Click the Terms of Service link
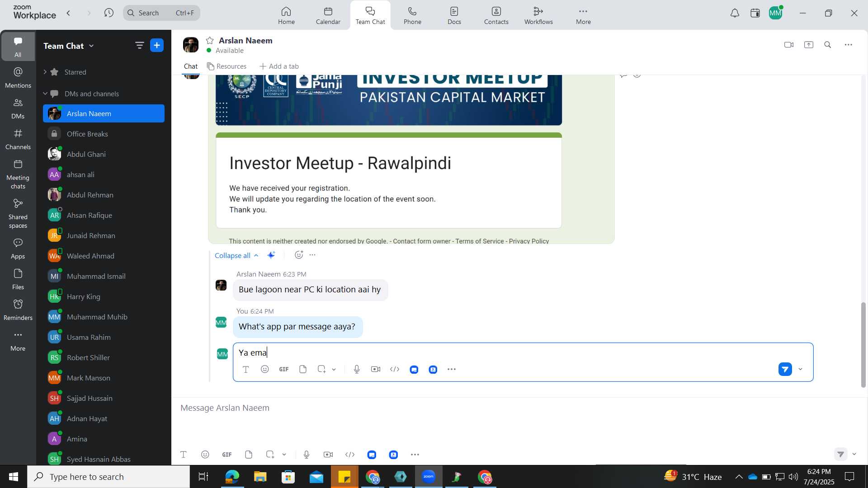This screenshot has height=488, width=868. [480, 241]
